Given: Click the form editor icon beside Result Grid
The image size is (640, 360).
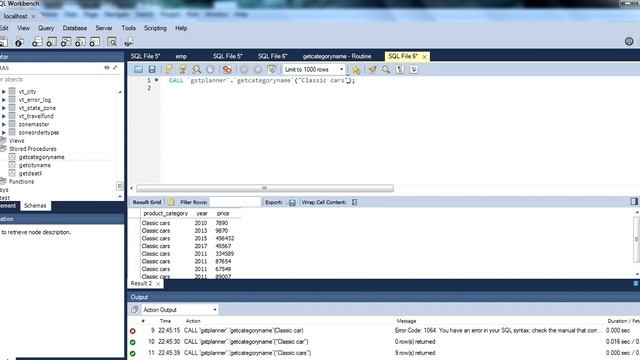Looking at the screenshot, I should (171, 202).
